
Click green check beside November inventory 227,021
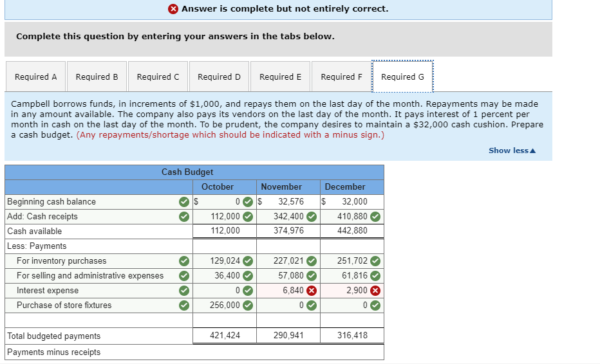coord(312,260)
